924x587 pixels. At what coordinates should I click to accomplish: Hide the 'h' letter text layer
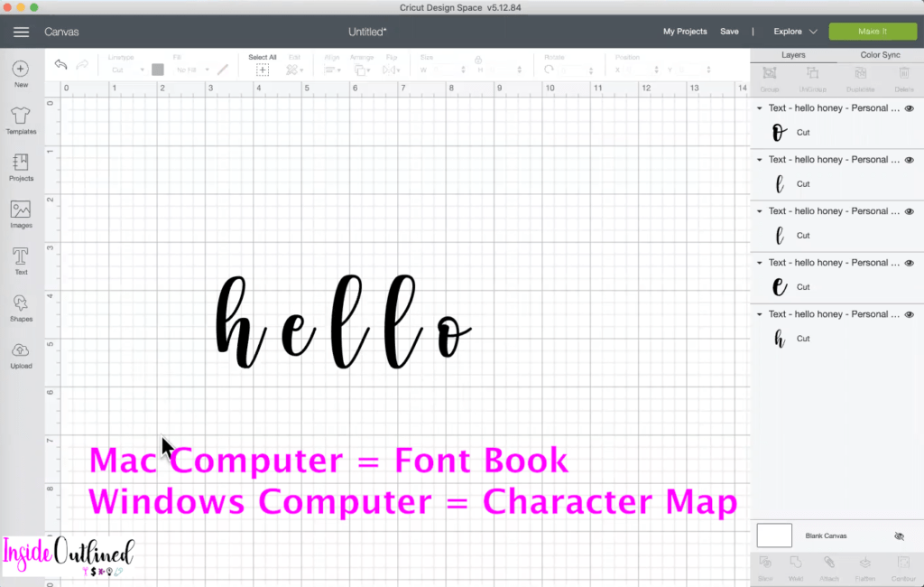(x=910, y=314)
